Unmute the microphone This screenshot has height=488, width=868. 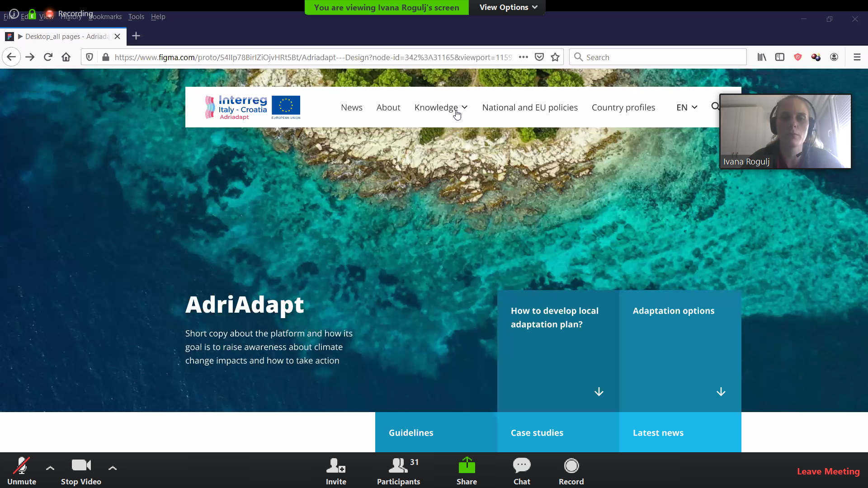(x=22, y=471)
